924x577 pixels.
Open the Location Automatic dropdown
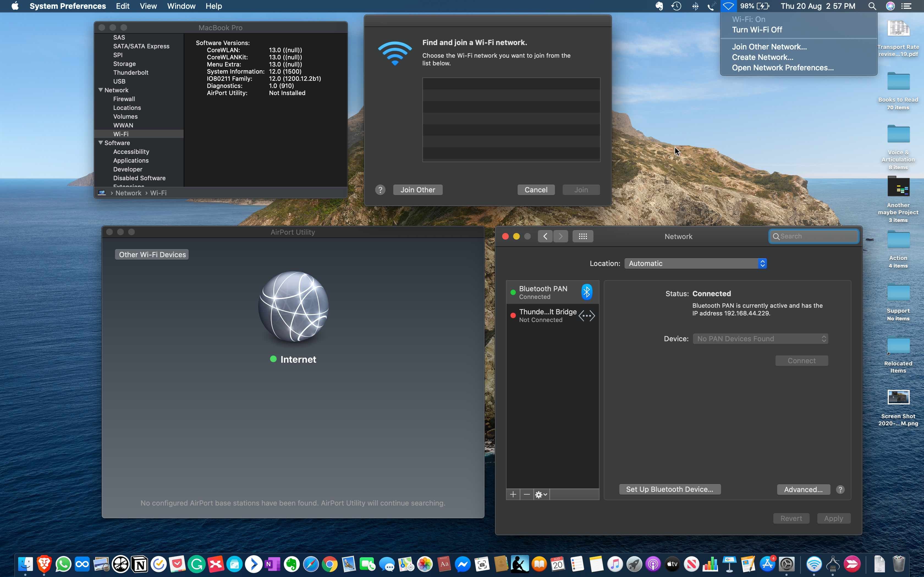695,263
